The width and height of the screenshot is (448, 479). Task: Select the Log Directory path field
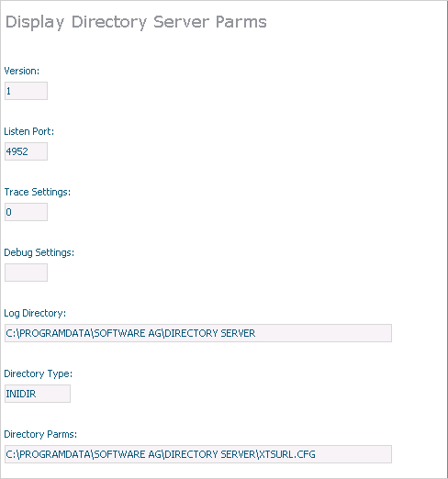click(x=198, y=333)
